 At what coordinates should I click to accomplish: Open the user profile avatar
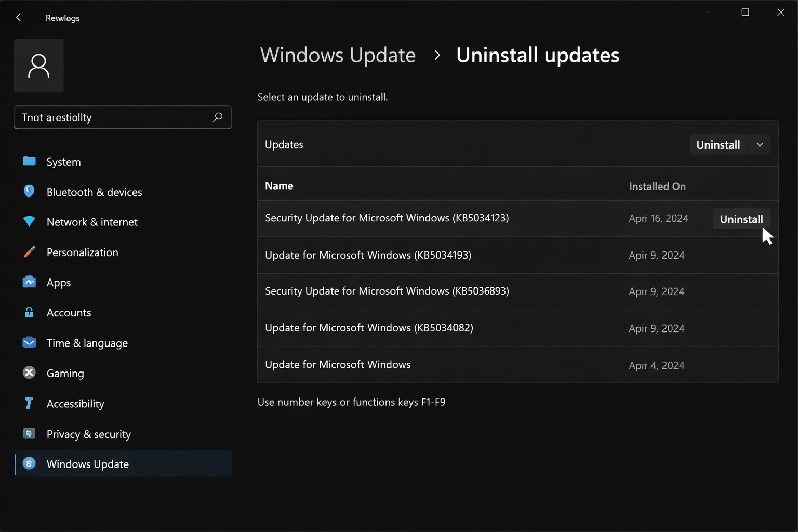pos(38,66)
